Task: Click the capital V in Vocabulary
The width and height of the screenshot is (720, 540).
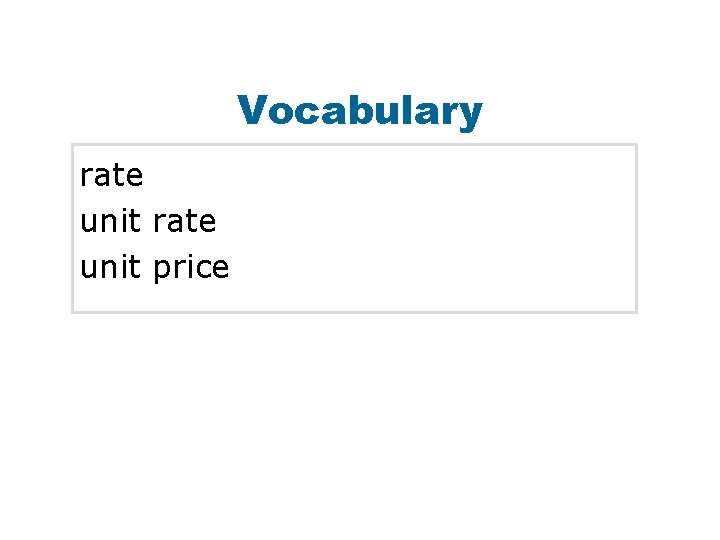Action: pos(252,109)
